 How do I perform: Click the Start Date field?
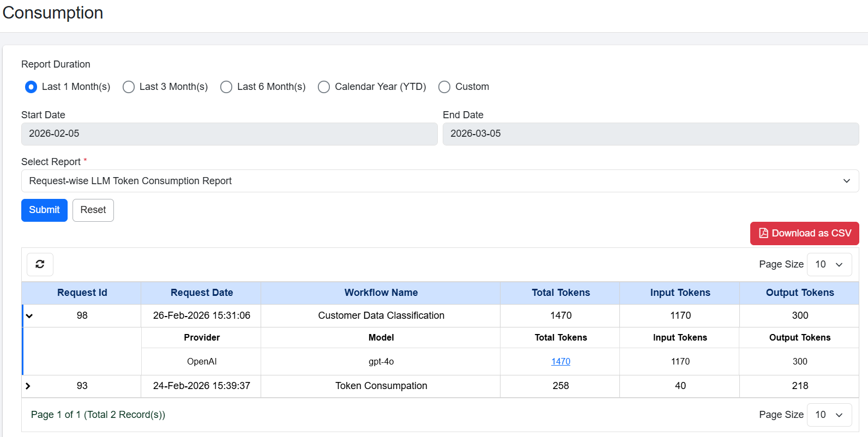(x=229, y=134)
